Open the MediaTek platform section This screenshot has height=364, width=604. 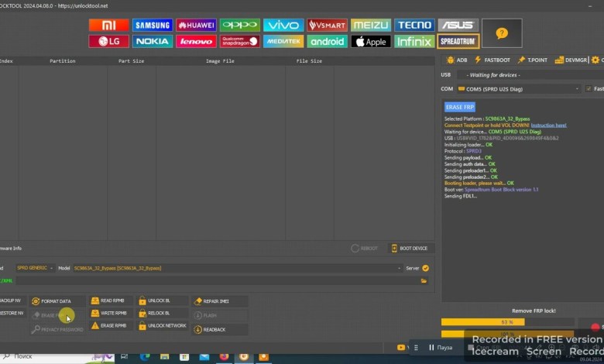click(x=283, y=41)
